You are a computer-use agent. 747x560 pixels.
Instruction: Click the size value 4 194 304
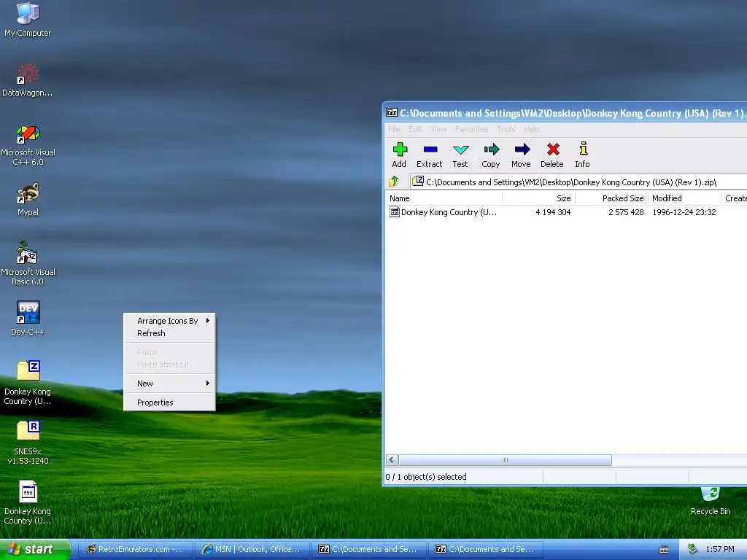click(x=553, y=212)
